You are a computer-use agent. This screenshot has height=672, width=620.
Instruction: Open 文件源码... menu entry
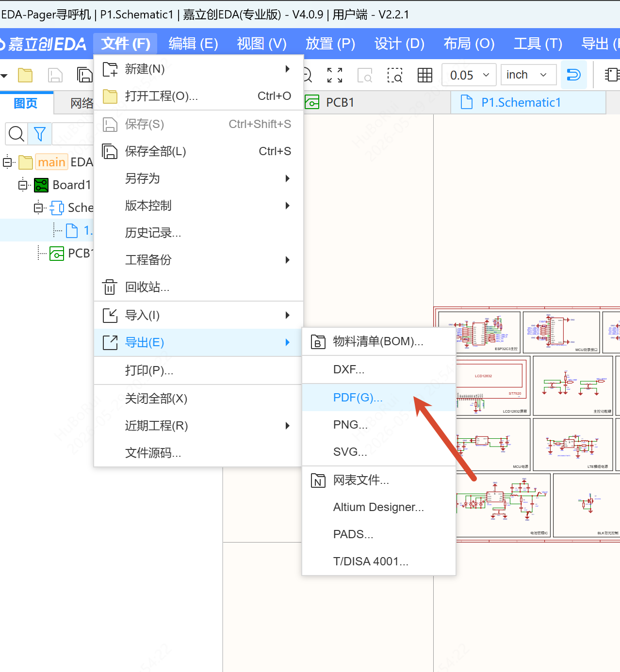pos(198,453)
